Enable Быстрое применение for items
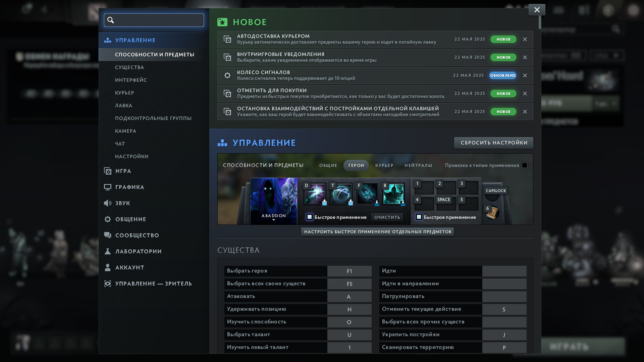Viewport: 644px width, 362px height. click(x=419, y=217)
